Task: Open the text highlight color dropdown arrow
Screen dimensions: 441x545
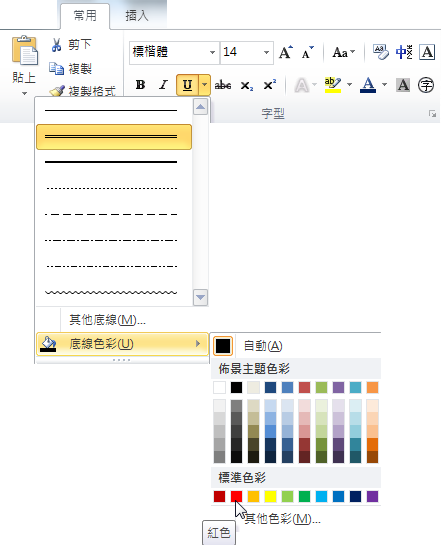Action: [350, 85]
